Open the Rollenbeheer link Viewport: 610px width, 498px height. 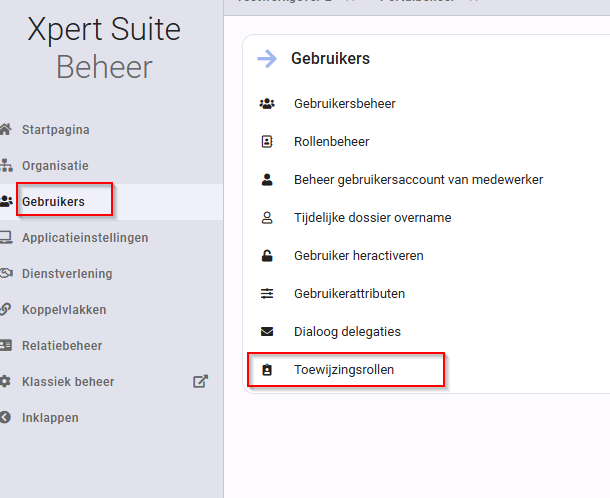click(x=331, y=142)
